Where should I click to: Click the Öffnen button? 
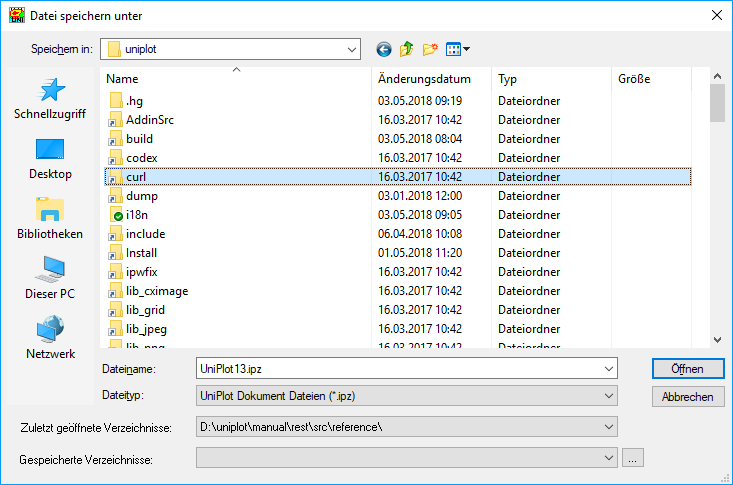[687, 369]
